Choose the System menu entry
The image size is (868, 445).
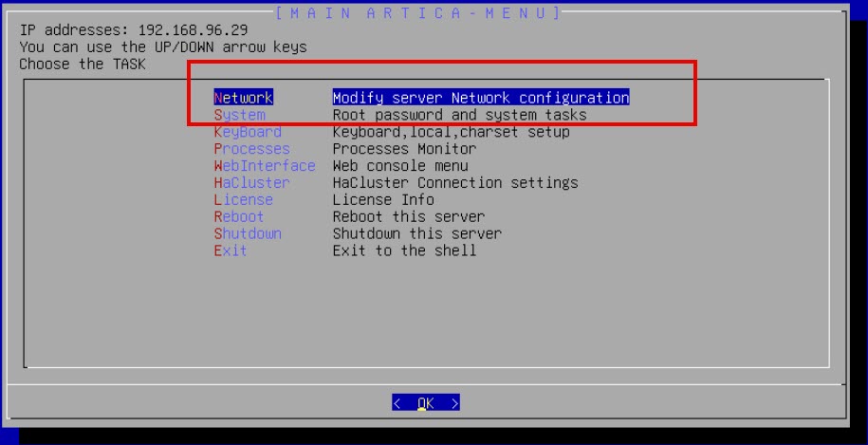point(240,115)
